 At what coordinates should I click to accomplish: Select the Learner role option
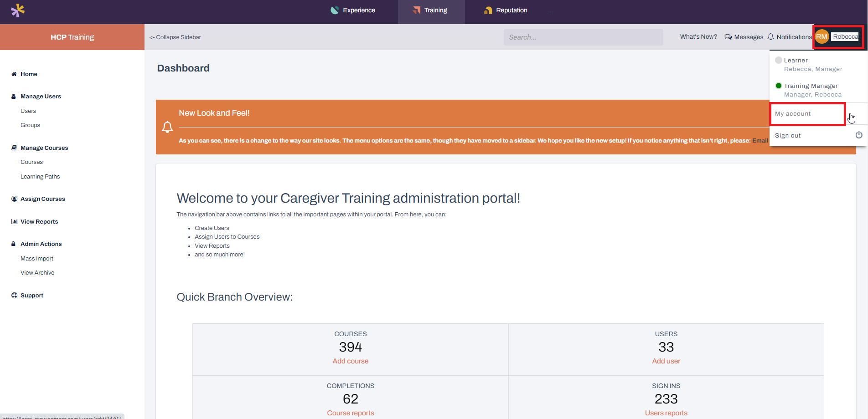click(x=796, y=60)
